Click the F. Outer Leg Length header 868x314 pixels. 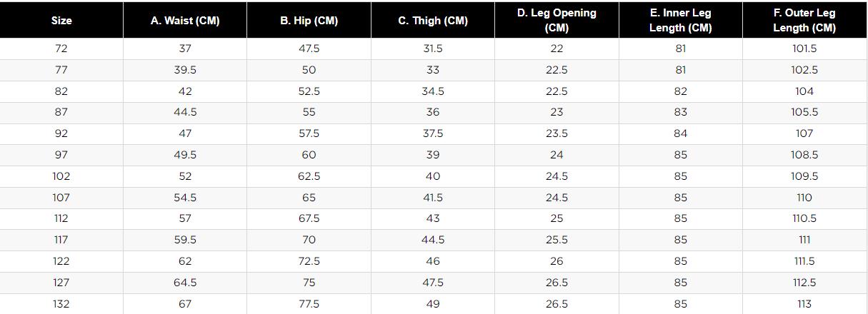pyautogui.click(x=804, y=20)
